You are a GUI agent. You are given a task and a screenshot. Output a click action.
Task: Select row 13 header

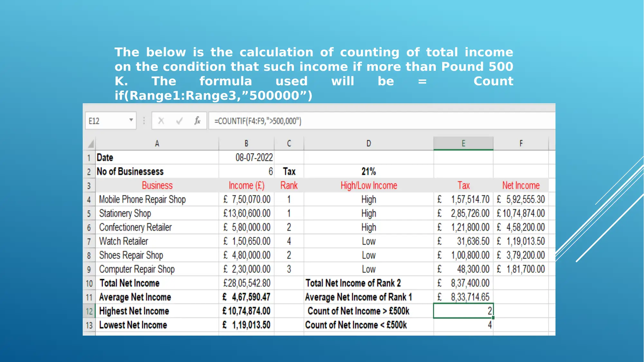point(89,325)
